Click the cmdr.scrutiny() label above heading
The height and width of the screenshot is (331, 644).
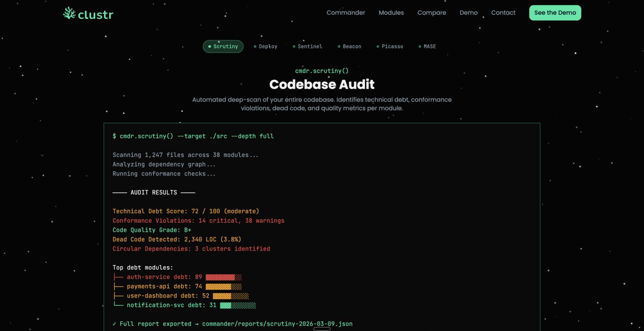click(322, 71)
